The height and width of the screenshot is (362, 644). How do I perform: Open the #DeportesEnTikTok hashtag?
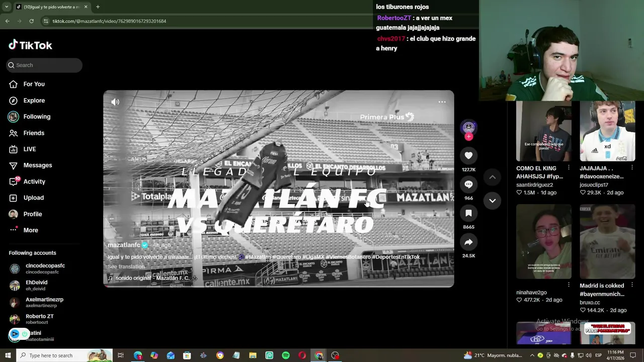(396, 257)
